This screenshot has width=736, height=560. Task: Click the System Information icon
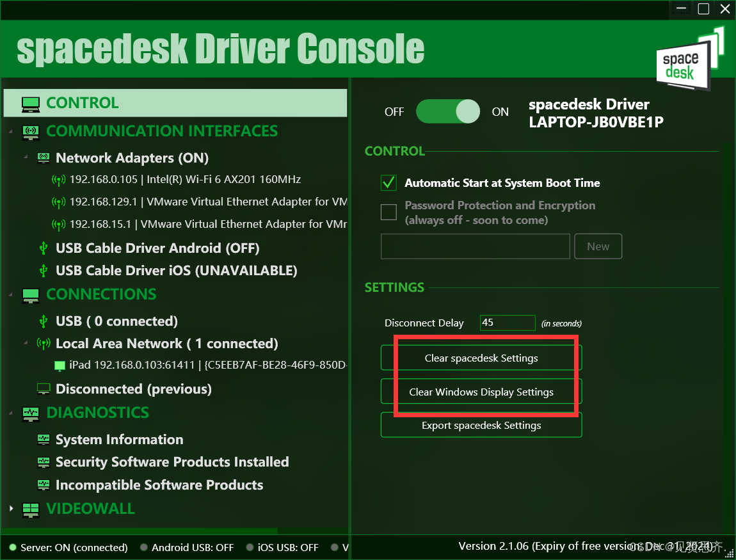44,440
